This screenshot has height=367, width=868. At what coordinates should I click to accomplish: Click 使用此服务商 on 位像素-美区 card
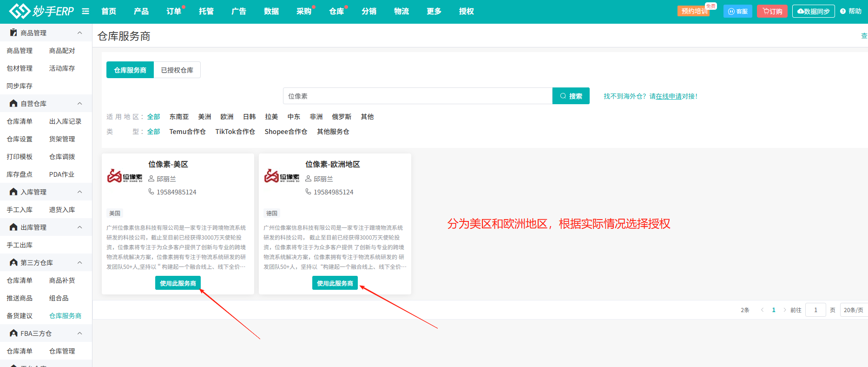point(178,283)
